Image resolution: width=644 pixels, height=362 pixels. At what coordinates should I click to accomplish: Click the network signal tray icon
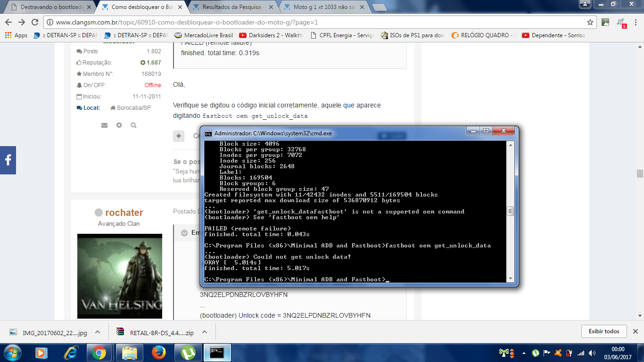(x=581, y=353)
